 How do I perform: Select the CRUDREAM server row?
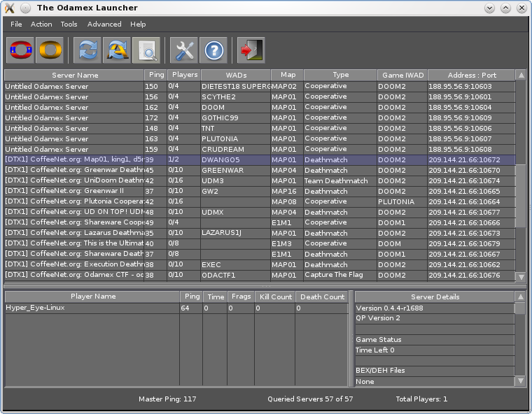tap(260, 149)
